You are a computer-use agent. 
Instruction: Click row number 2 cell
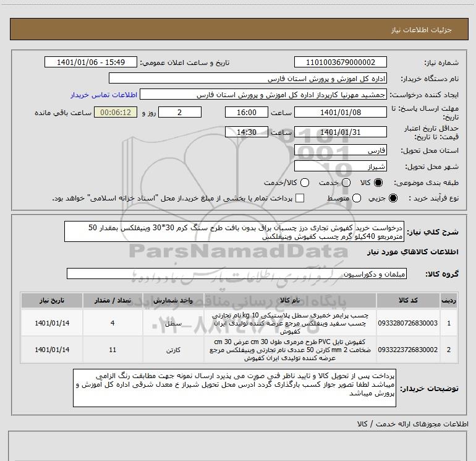click(449, 350)
